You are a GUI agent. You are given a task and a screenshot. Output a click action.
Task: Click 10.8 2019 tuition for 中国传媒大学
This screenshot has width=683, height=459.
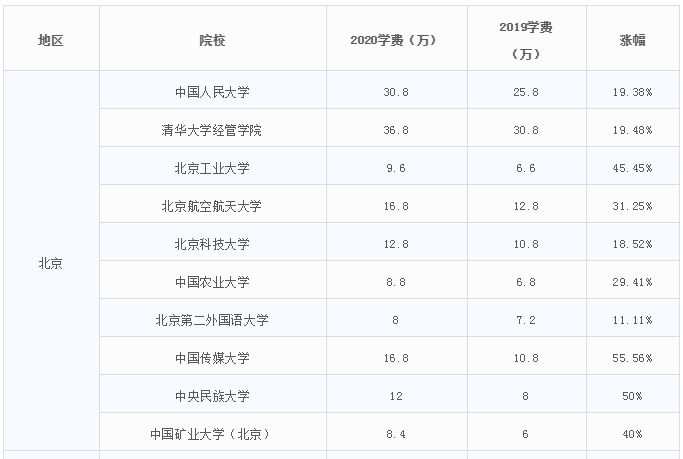(x=526, y=358)
